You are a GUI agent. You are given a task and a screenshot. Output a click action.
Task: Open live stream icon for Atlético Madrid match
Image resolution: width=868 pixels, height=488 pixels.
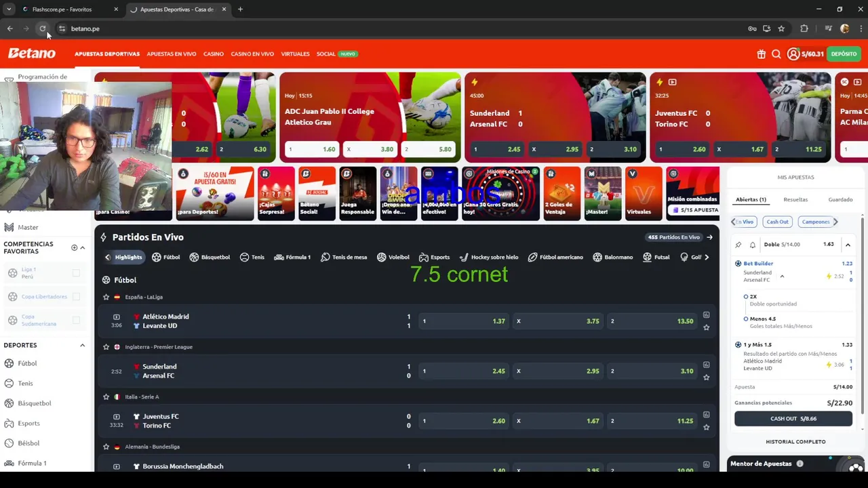(116, 317)
